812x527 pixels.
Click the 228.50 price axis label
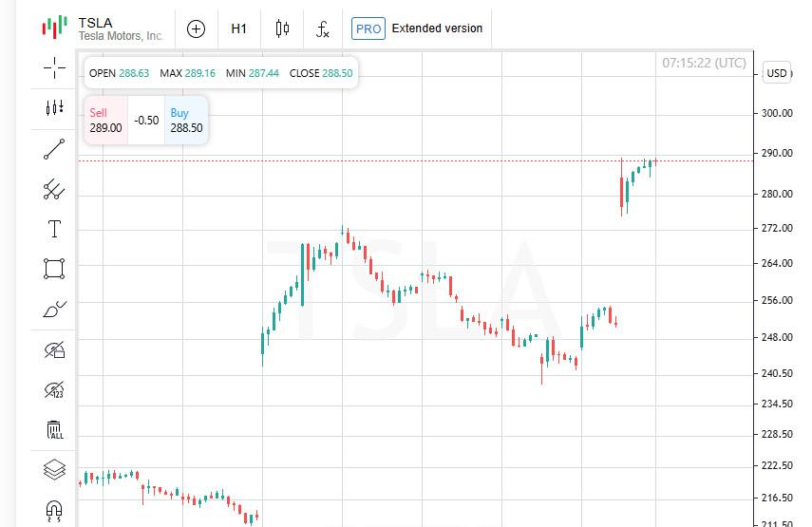777,434
